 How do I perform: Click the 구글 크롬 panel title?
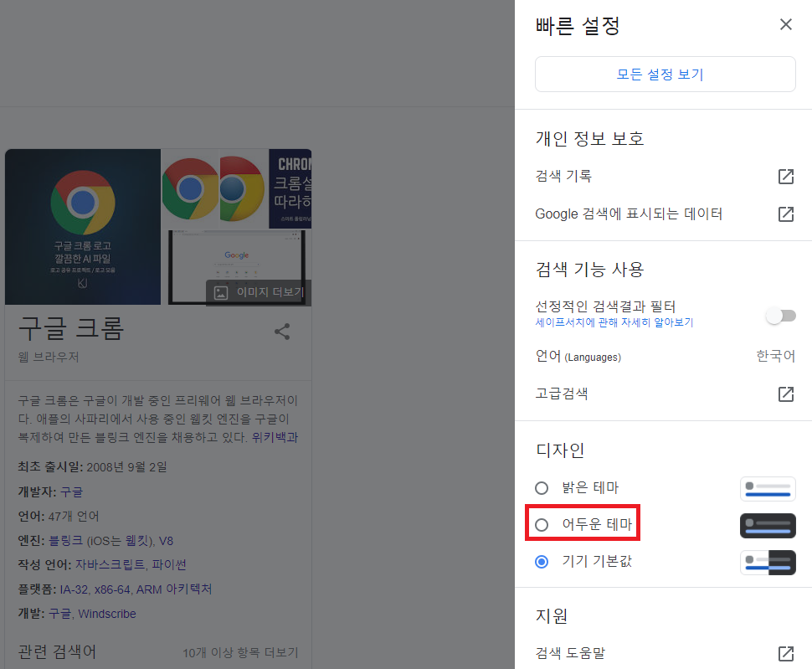pyautogui.click(x=71, y=328)
